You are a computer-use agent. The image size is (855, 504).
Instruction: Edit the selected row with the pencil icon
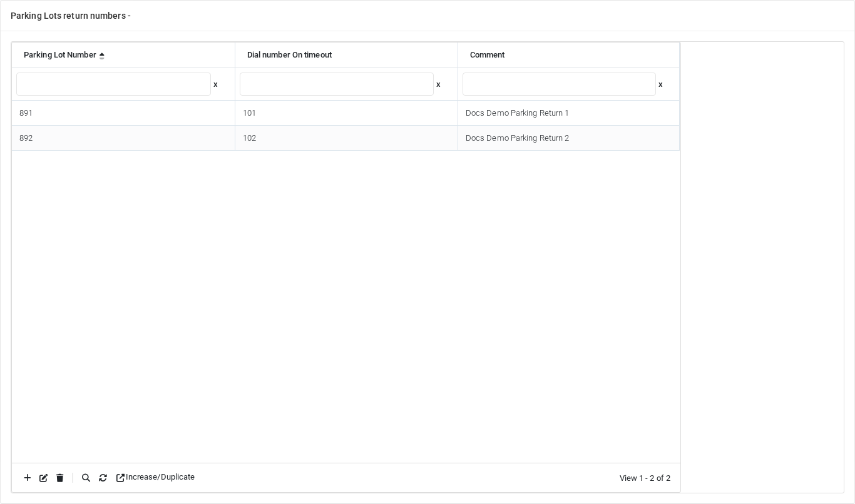click(44, 478)
